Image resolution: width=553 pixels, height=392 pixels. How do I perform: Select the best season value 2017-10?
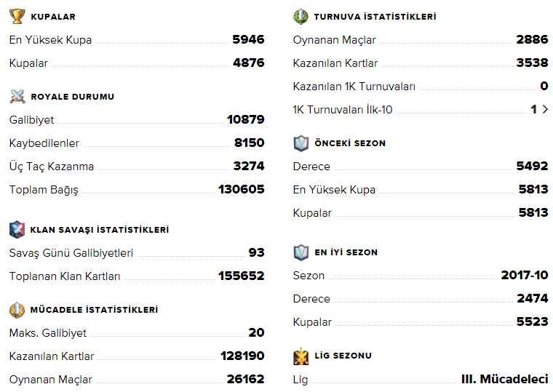(524, 276)
